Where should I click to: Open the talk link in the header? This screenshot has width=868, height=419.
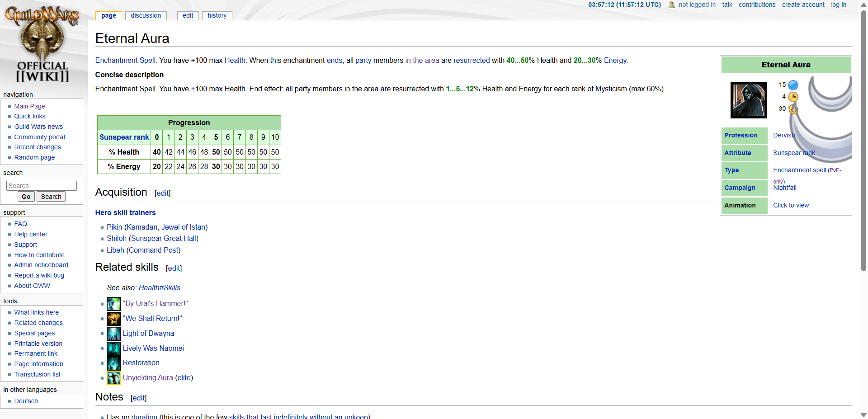click(727, 5)
